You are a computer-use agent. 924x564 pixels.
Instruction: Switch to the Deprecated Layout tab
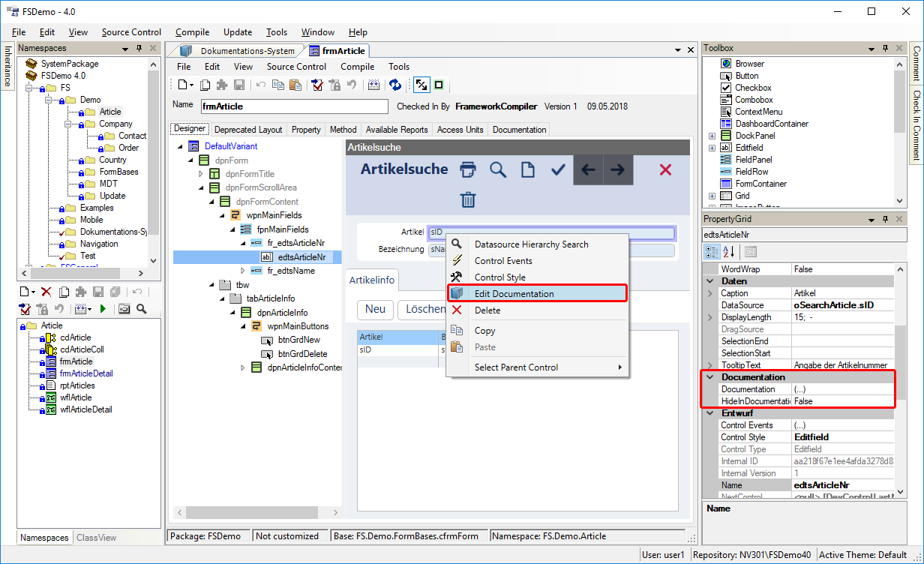[248, 130]
